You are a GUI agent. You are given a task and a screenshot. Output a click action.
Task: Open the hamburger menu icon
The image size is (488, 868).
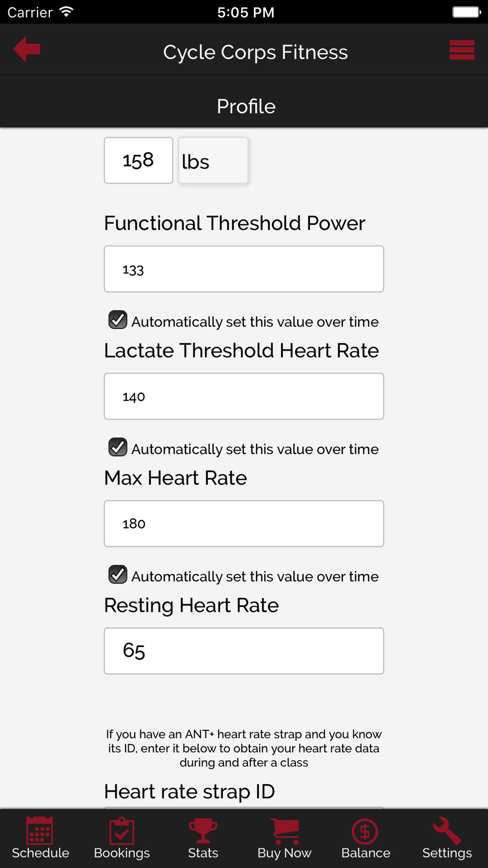tap(462, 50)
